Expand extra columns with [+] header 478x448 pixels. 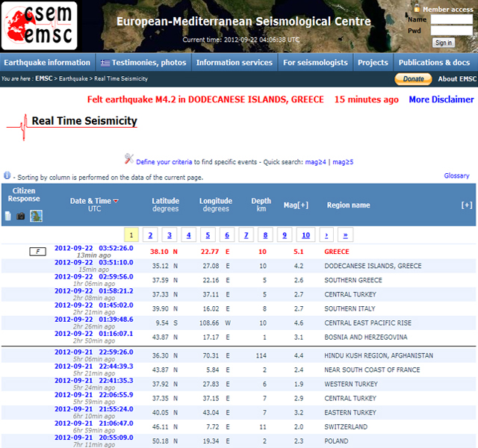tap(467, 205)
